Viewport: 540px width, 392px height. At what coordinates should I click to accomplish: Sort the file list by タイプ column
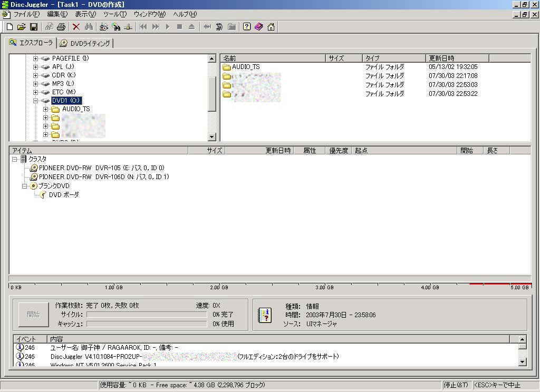pyautogui.click(x=394, y=58)
